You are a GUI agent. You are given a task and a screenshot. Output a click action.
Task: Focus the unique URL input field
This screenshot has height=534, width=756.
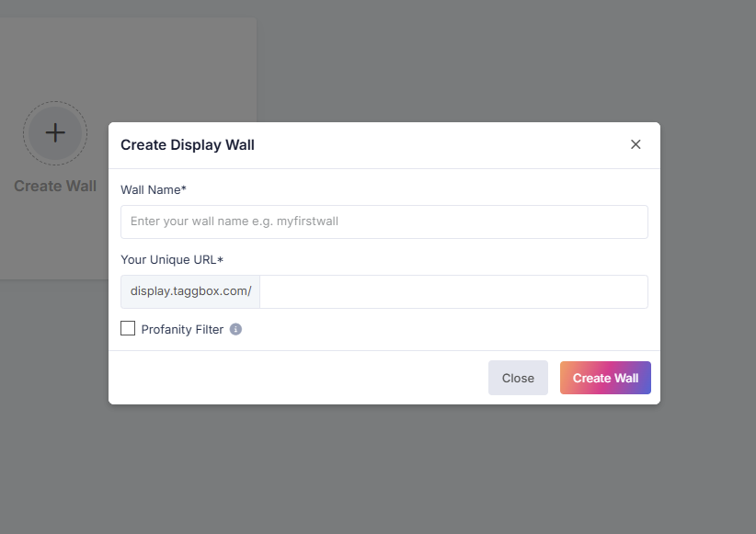[454, 291]
